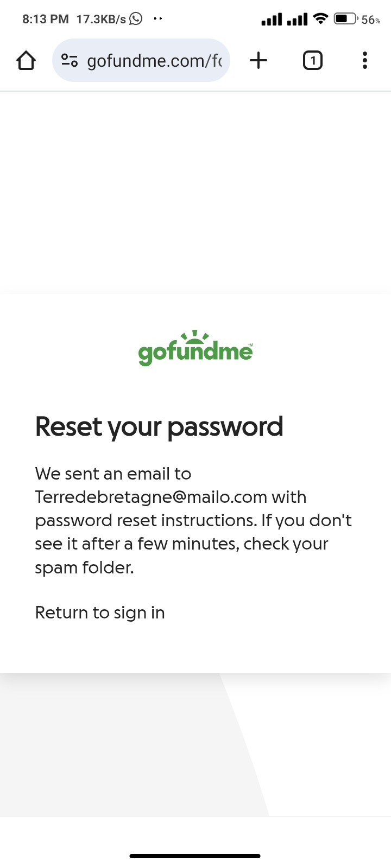Screen dimensions: 391x868
Task: Tap the bottom gesture navigation bar
Action: point(195,856)
